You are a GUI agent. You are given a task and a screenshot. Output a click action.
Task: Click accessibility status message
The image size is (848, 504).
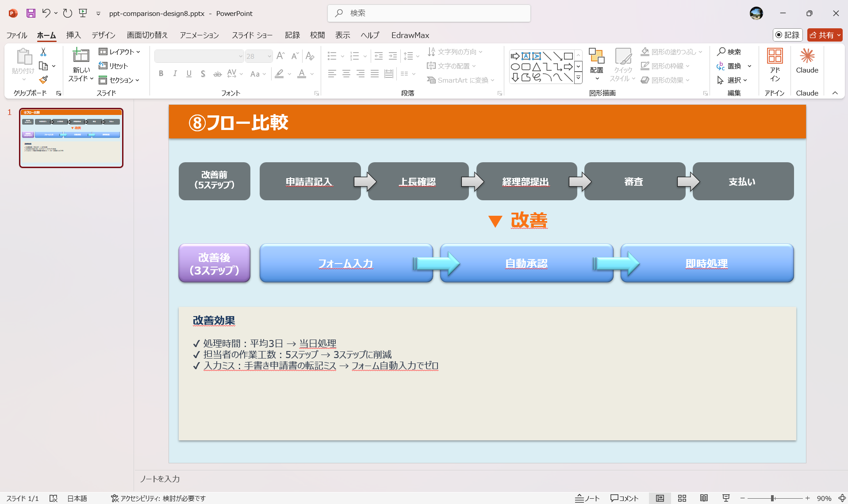click(x=158, y=498)
